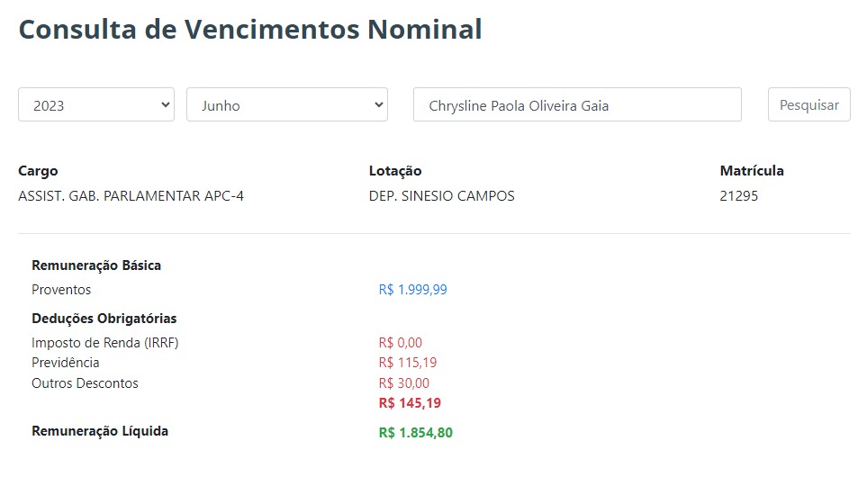The width and height of the screenshot is (858, 504).
Task: Click the Remuneração Básica section heading
Action: pos(96,265)
